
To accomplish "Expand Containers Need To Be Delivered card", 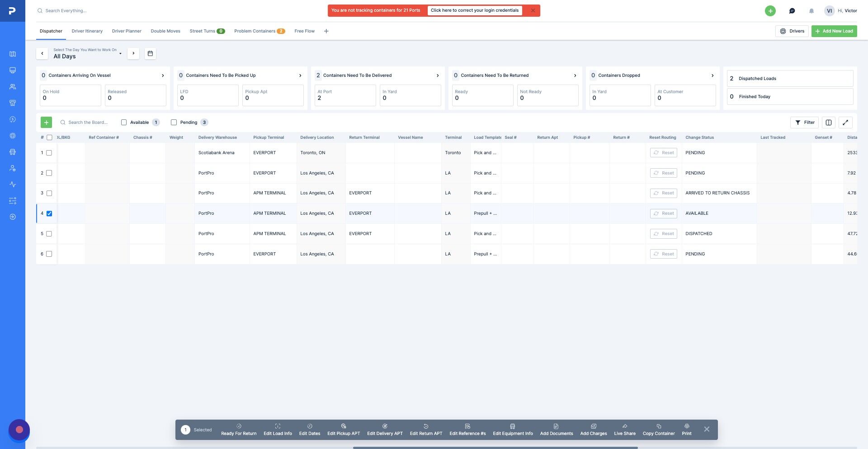I will tap(438, 76).
